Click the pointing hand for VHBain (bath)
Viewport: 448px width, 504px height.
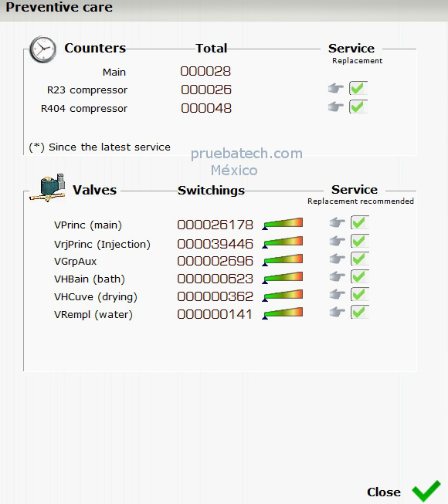[338, 276]
